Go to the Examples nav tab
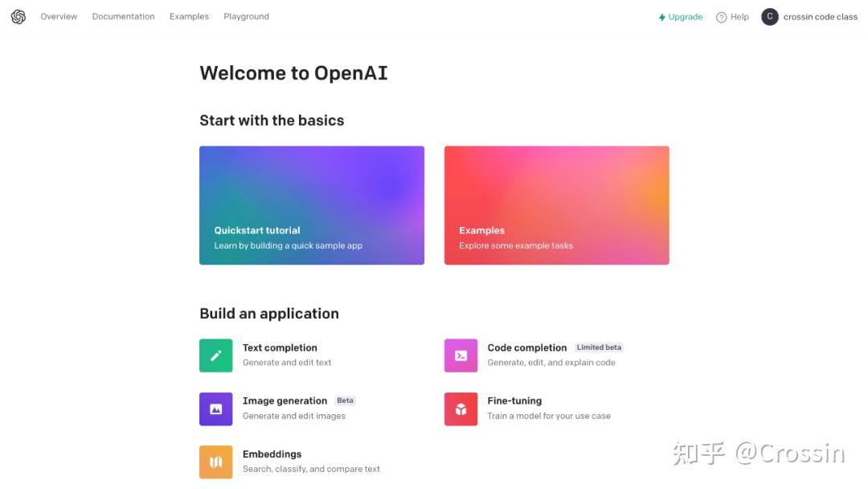 click(x=189, y=17)
